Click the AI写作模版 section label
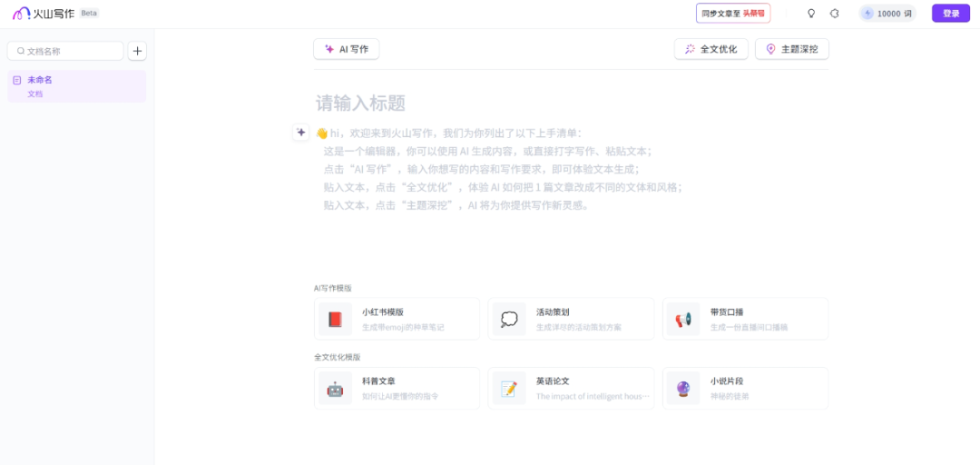Viewport: 980px width, 465px height. (x=332, y=288)
